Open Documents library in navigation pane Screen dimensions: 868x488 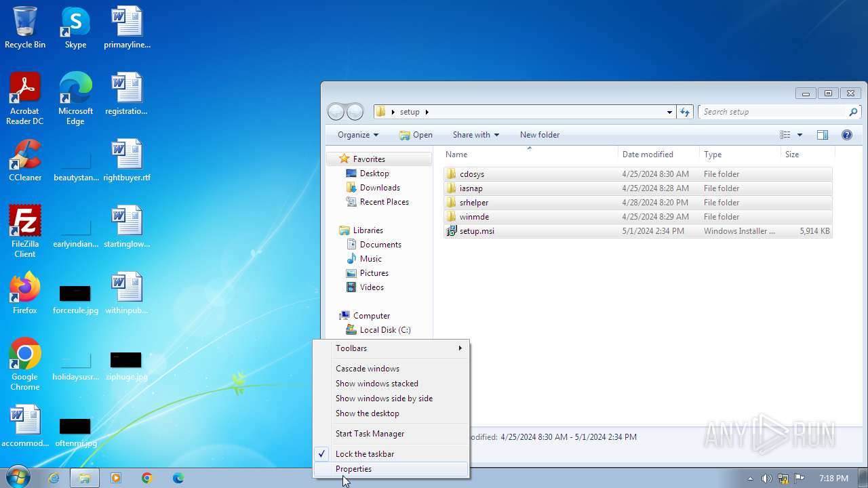coord(380,245)
